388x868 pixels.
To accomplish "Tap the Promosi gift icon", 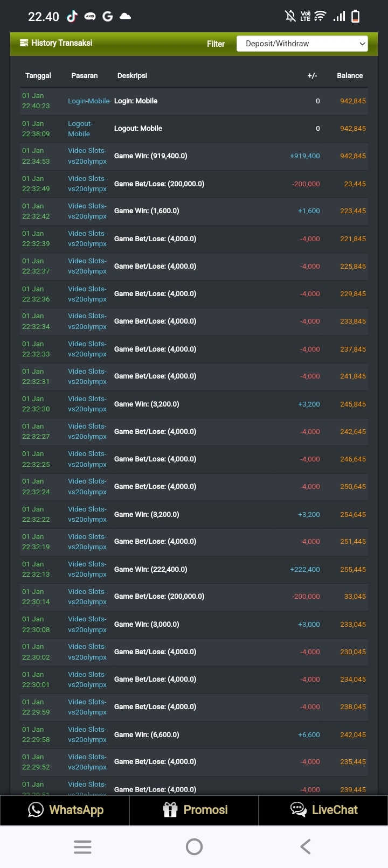I will click(170, 809).
